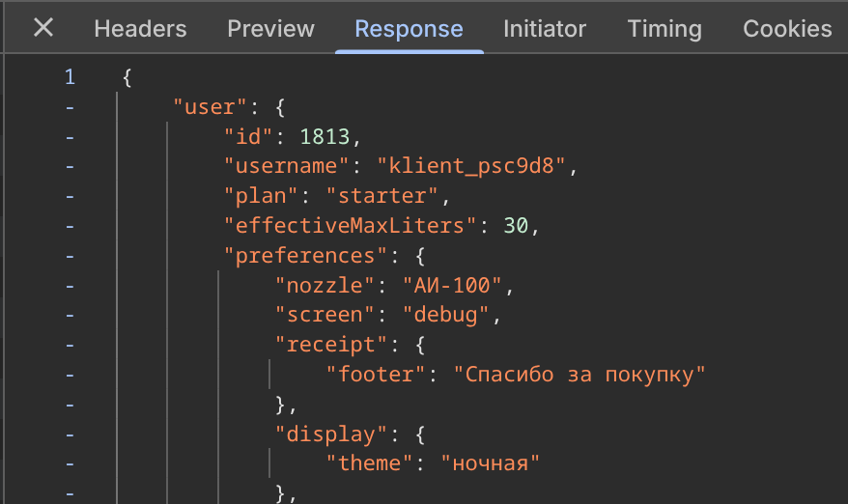Image resolution: width=848 pixels, height=504 pixels.
Task: Open the Cookies tab
Action: point(787,29)
